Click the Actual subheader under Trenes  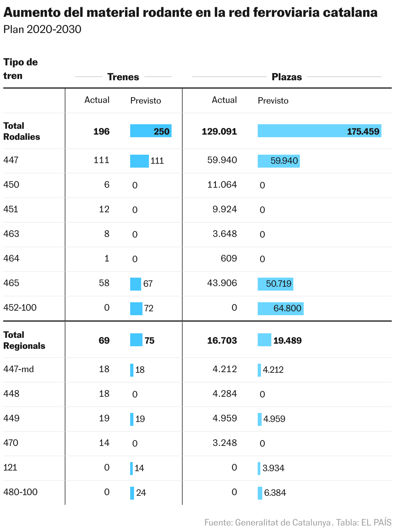97,100
